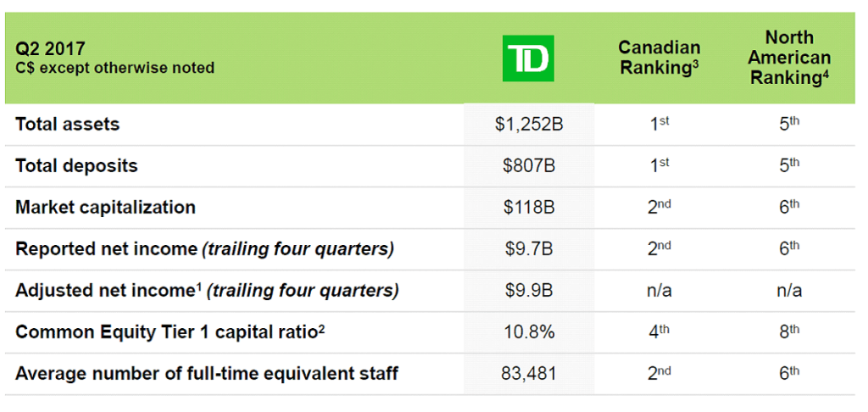Click the Market capitalization label
868x412 pixels.
105,207
